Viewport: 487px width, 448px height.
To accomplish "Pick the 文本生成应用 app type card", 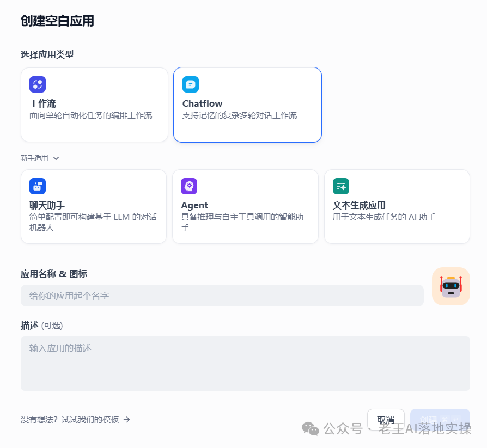I will 397,206.
